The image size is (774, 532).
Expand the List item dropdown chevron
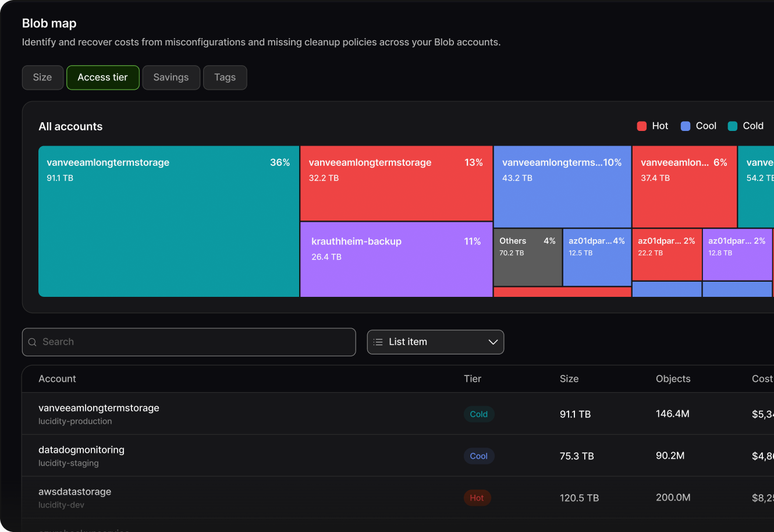(x=493, y=342)
